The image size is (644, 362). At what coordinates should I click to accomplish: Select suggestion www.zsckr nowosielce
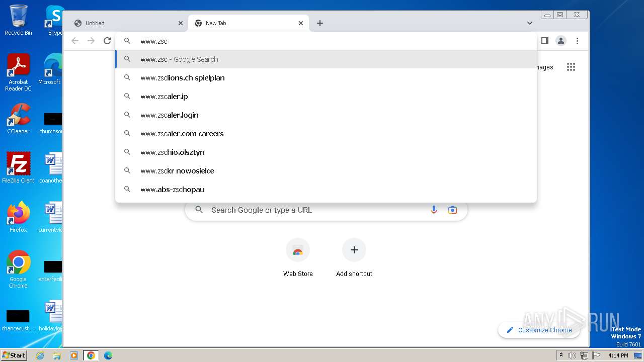click(326, 171)
